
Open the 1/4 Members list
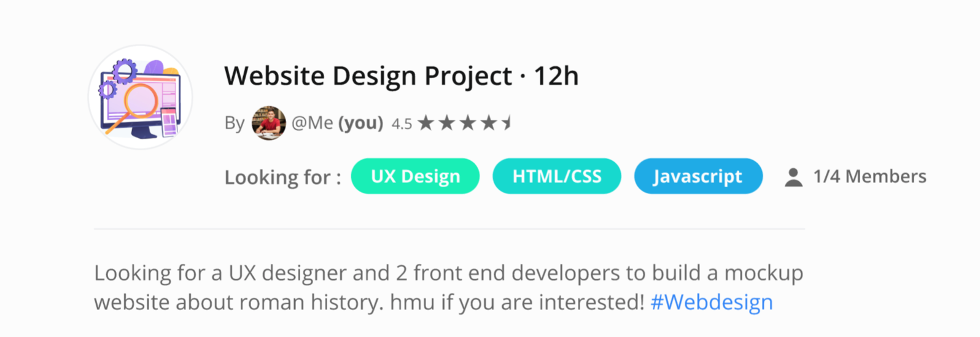(x=869, y=177)
